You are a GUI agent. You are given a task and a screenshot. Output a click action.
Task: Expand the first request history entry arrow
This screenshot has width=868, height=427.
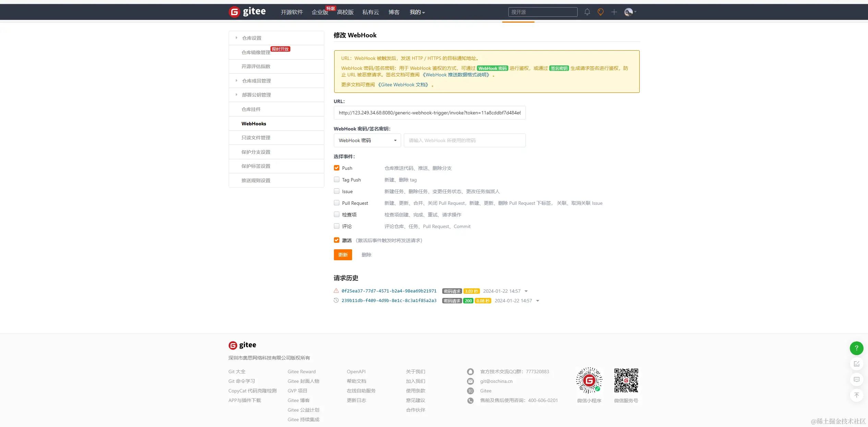pos(526,291)
